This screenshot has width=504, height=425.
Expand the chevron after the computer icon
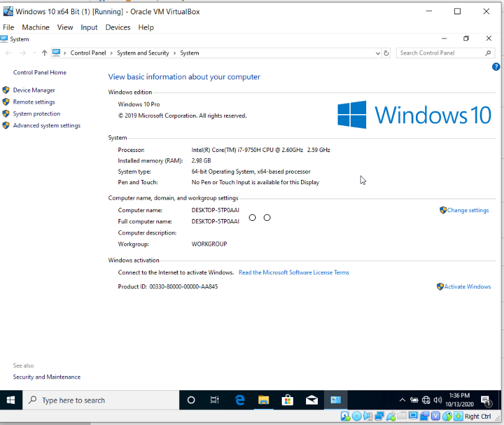(x=65, y=53)
